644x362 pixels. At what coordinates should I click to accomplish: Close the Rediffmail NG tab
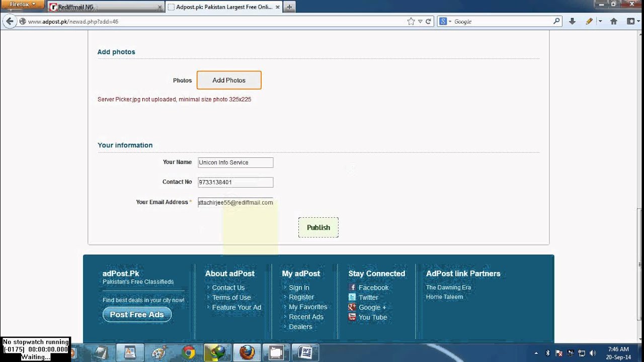pyautogui.click(x=160, y=7)
